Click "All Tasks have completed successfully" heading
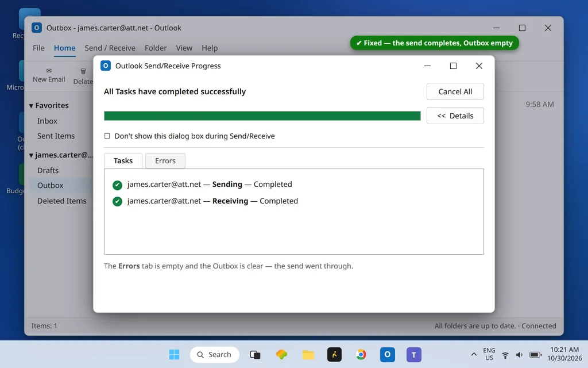The image size is (588, 368). tap(175, 91)
